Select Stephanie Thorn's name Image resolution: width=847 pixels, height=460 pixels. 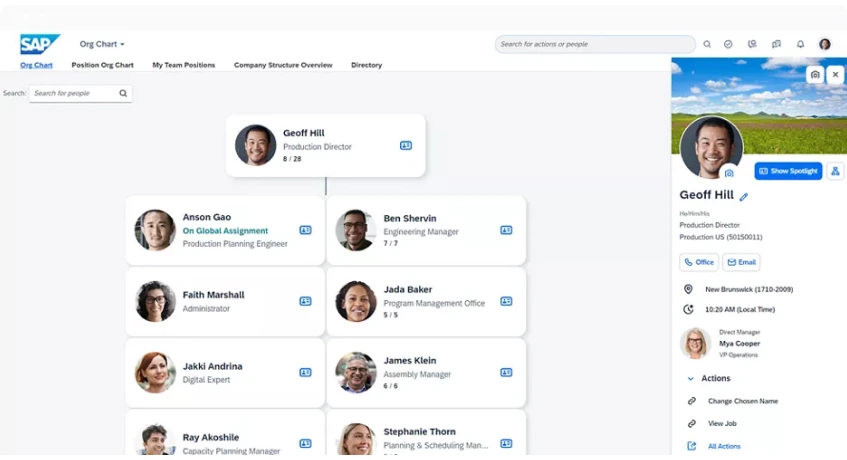[420, 432]
